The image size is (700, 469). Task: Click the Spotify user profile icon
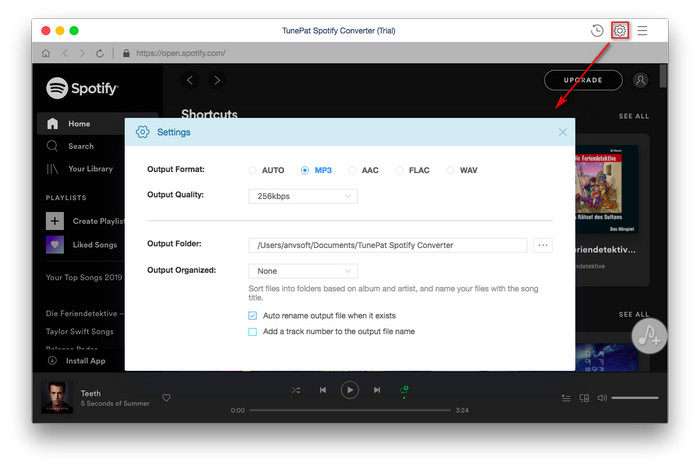tap(640, 80)
